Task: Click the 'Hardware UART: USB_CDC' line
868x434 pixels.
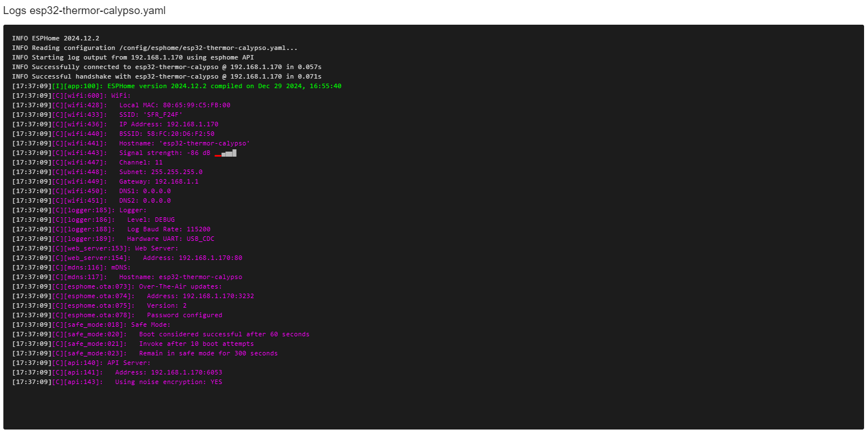Action: coord(113,239)
